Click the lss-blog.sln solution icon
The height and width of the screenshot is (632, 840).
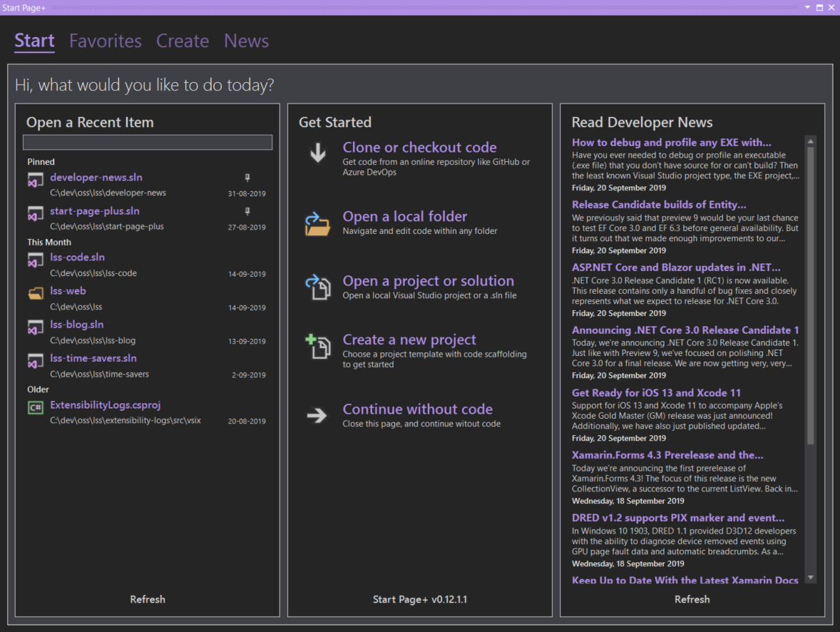click(36, 327)
